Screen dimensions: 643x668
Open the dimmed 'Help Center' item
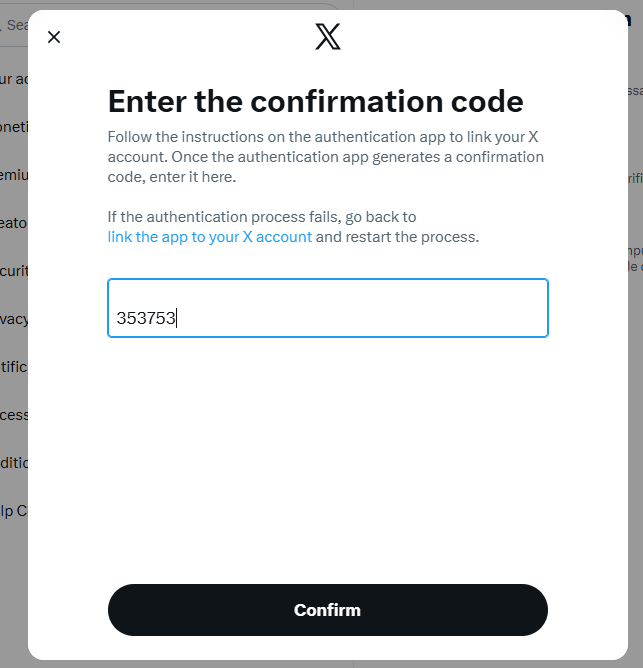(14, 511)
